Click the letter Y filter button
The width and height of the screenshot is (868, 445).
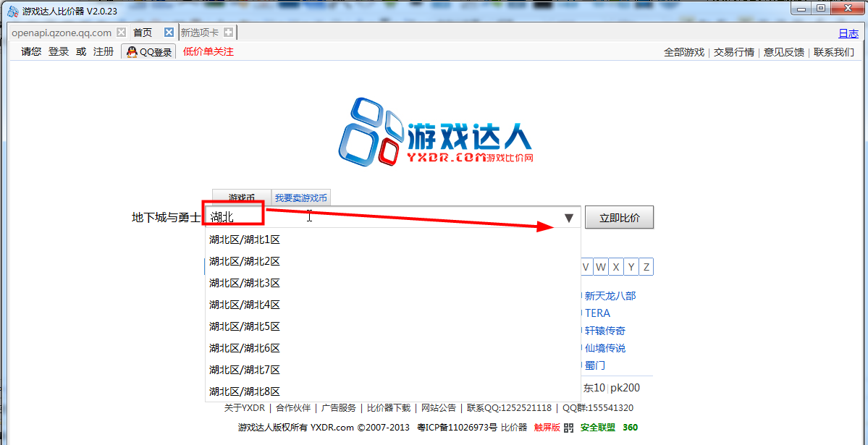tap(631, 267)
